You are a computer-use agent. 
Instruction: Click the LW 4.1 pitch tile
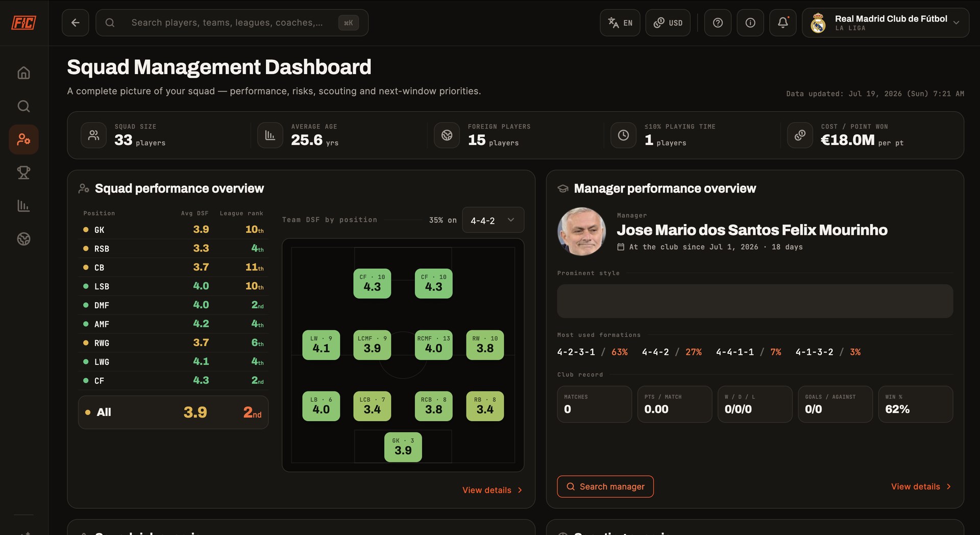point(321,345)
